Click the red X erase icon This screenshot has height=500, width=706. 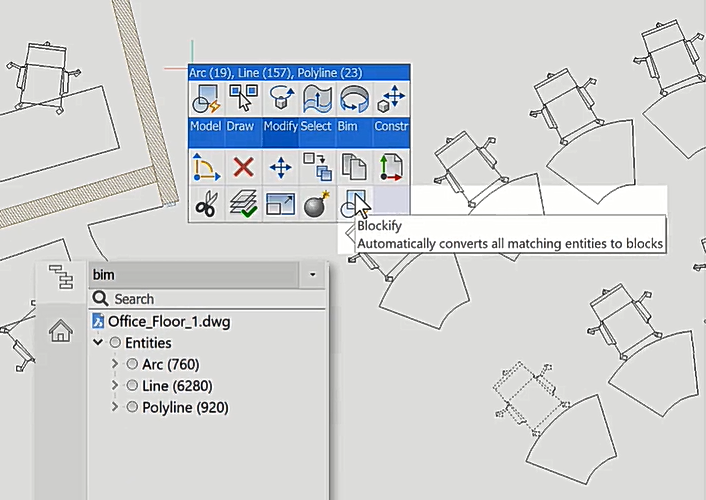tap(243, 167)
